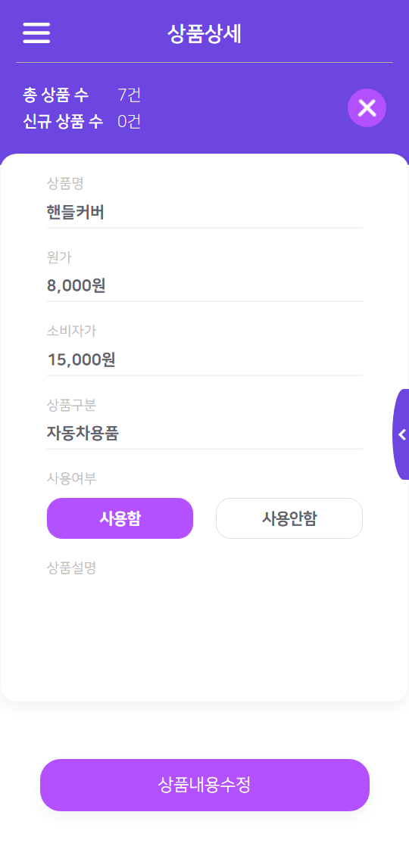409x868 pixels.
Task: Click the 사용여부 section label
Action: click(71, 478)
